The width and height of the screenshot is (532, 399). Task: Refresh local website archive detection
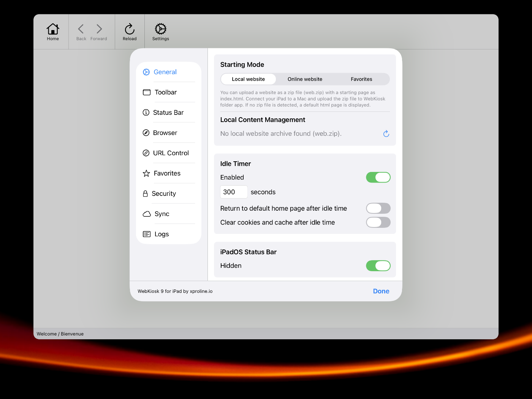(x=386, y=134)
